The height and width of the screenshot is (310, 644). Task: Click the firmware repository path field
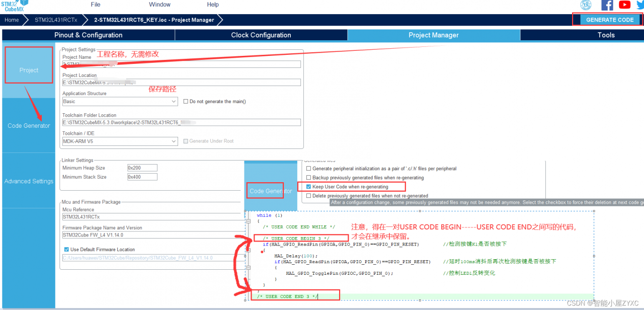click(153, 258)
